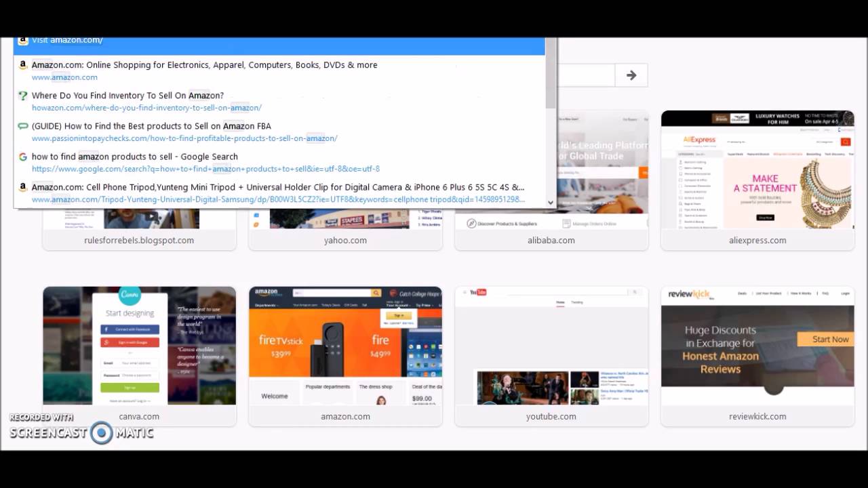Screen dimensions: 868x488
Task: Click the search go arrow button
Action: [x=631, y=75]
